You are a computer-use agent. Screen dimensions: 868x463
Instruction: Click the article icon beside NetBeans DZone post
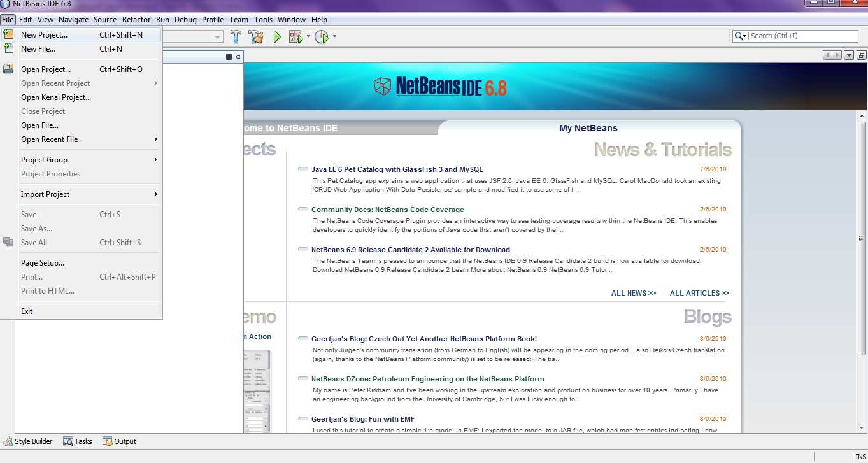coord(303,379)
